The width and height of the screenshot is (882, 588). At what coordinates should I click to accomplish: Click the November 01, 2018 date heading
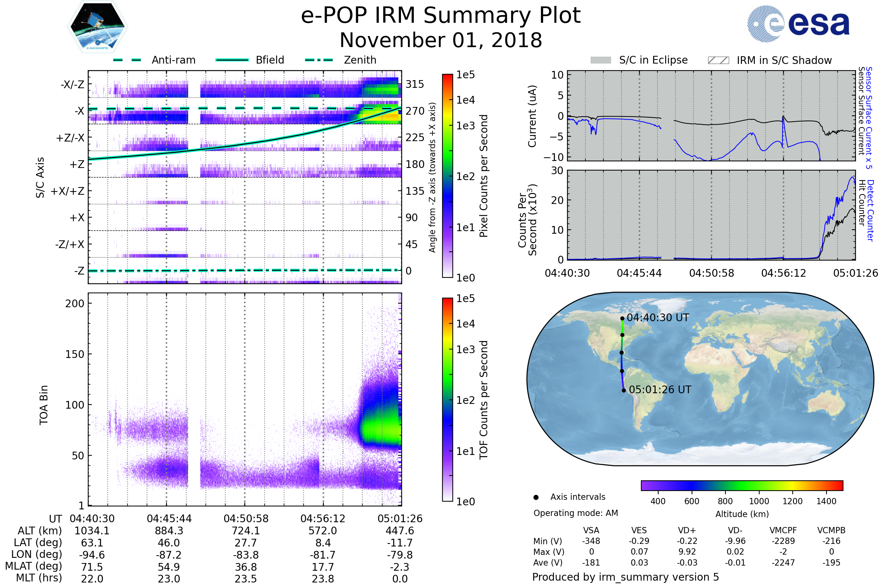(441, 40)
